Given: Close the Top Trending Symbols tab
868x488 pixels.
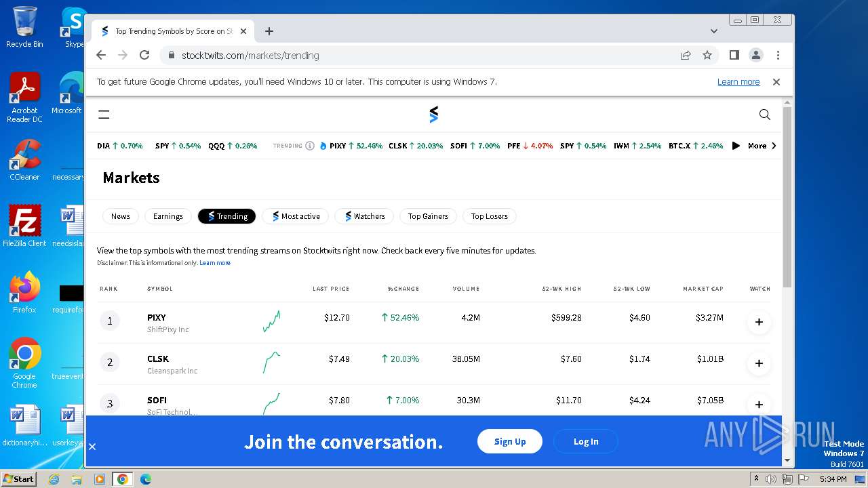Looking at the screenshot, I should (243, 31).
